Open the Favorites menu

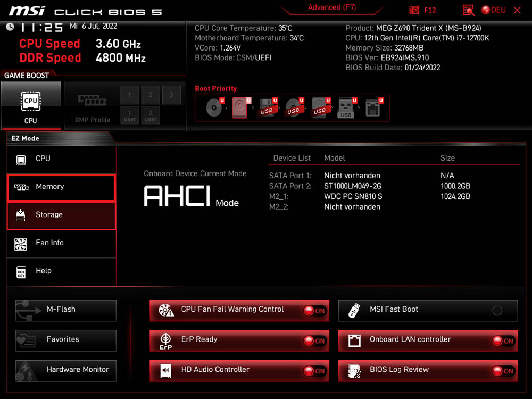66,340
